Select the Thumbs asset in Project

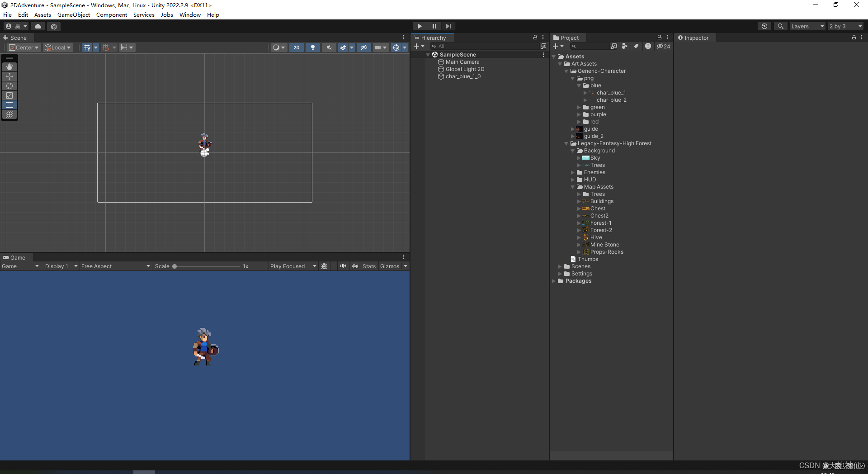(585, 259)
